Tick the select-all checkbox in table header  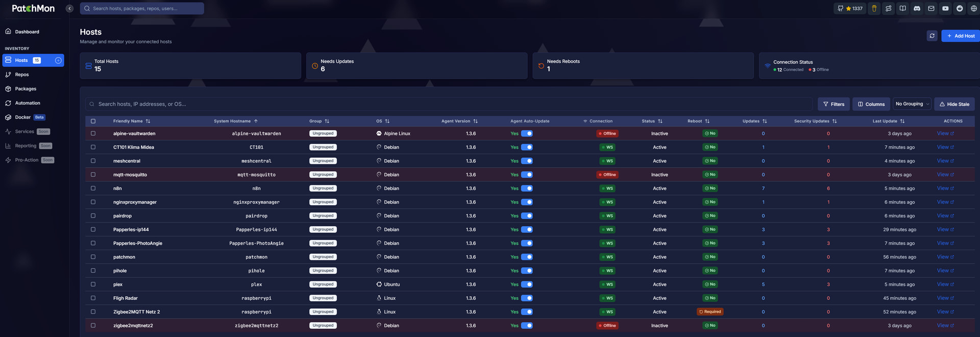(93, 121)
